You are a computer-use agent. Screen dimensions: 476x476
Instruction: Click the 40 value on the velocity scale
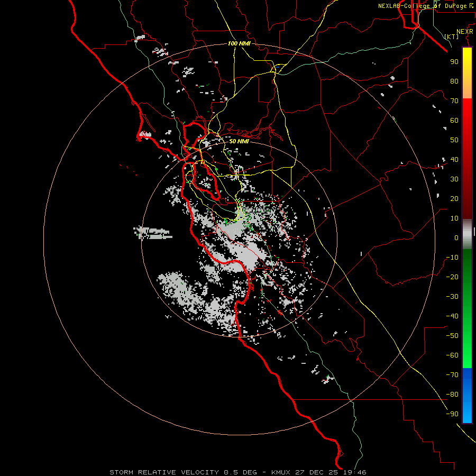[454, 160]
